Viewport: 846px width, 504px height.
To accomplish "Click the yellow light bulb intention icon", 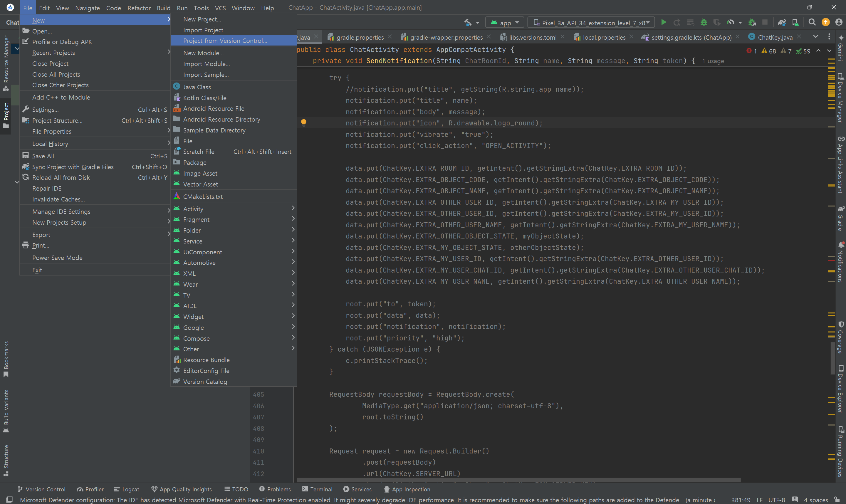I will [304, 122].
